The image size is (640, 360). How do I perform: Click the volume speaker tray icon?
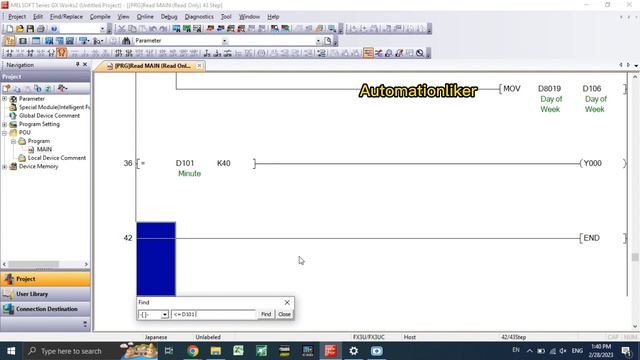pyautogui.click(x=563, y=351)
